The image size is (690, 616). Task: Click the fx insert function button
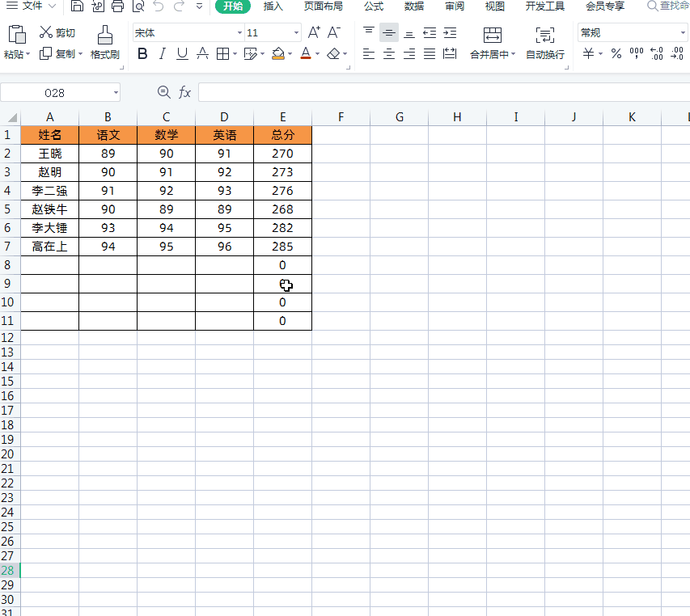pos(184,92)
